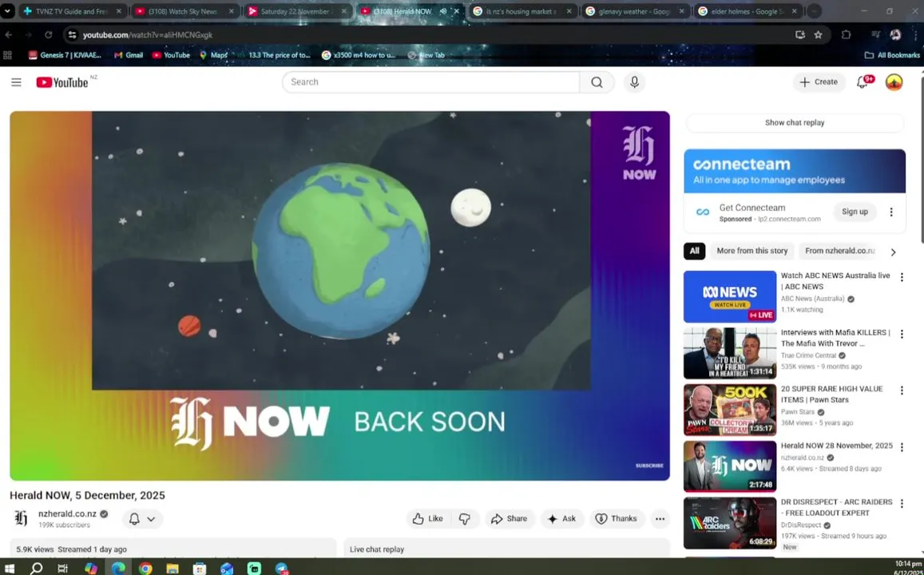Click the page vertical scrollbar
The image size is (924, 575).
click(922, 159)
